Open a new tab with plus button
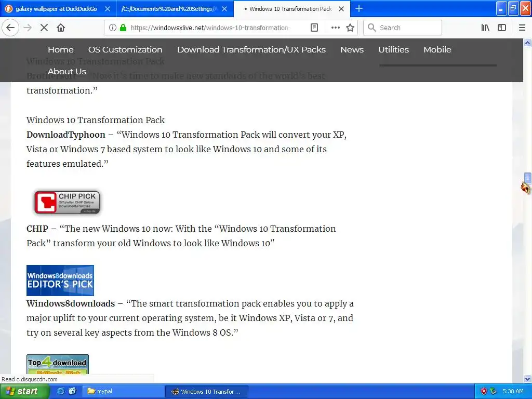Image resolution: width=532 pixels, height=399 pixels. point(358,8)
